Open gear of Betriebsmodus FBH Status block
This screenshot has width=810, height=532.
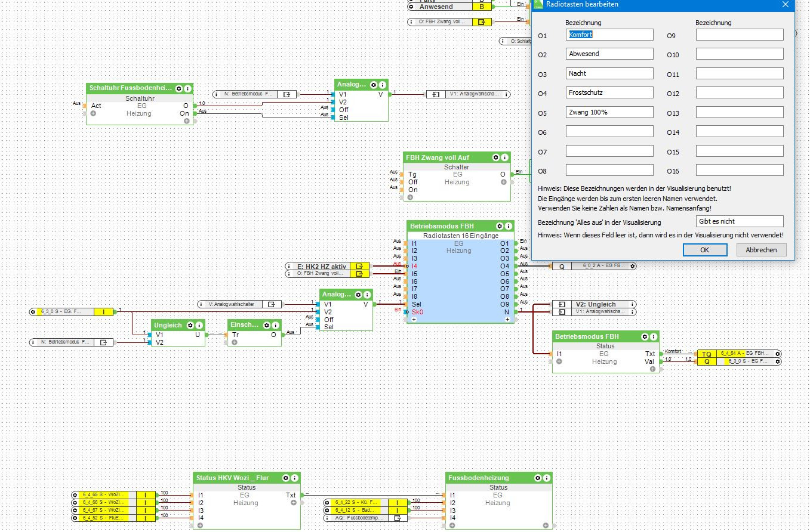[645, 336]
